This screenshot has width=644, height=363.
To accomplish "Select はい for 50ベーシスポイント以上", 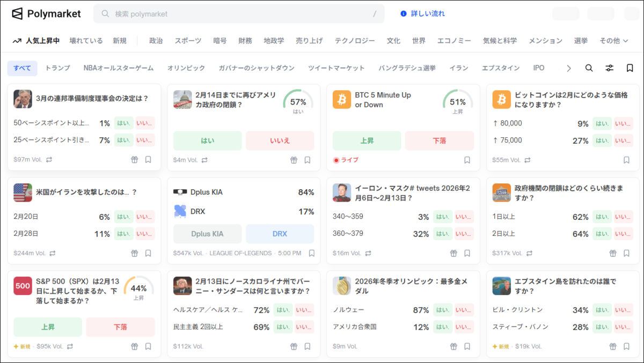I will click(124, 123).
